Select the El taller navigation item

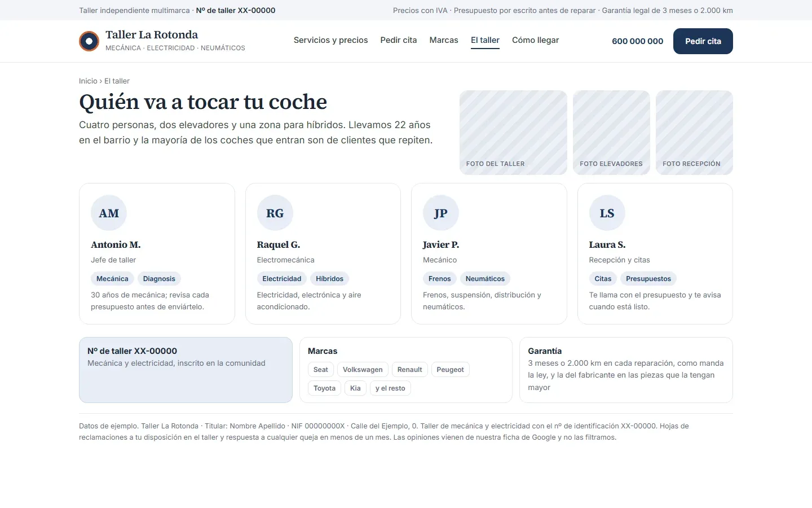tap(486, 40)
